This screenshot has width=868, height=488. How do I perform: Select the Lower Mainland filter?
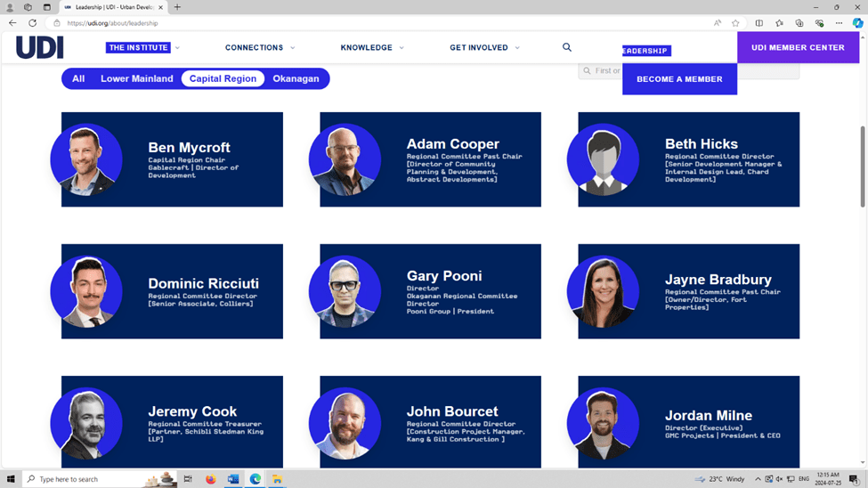[x=136, y=78]
